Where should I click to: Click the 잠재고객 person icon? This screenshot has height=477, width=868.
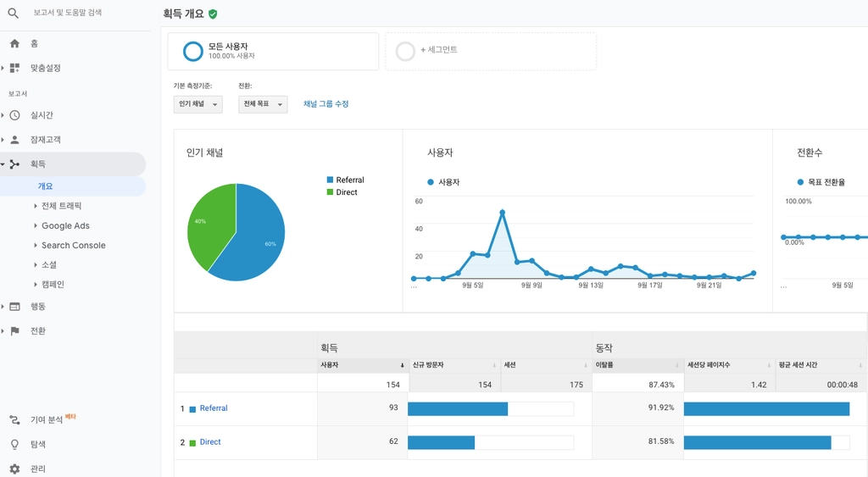coord(15,140)
